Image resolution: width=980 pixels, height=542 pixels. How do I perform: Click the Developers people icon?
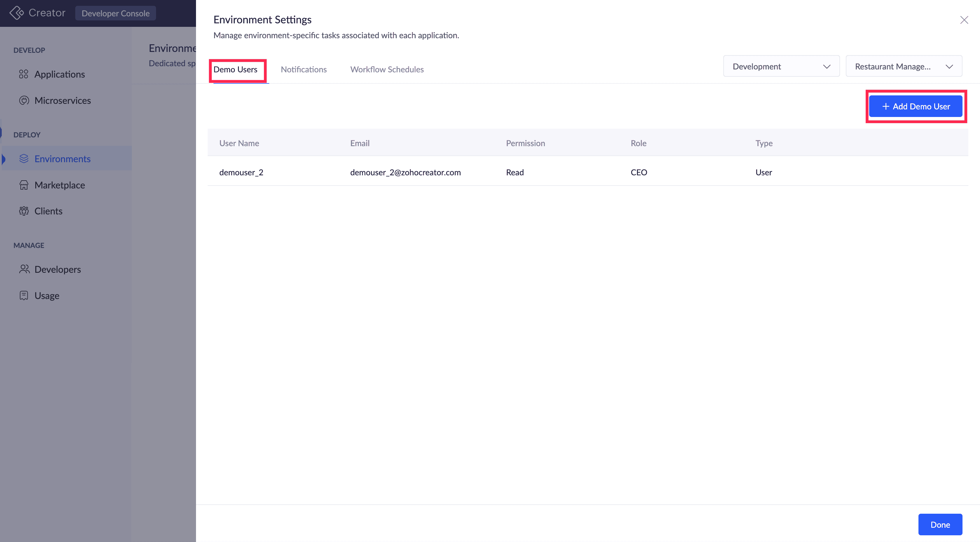pos(24,269)
